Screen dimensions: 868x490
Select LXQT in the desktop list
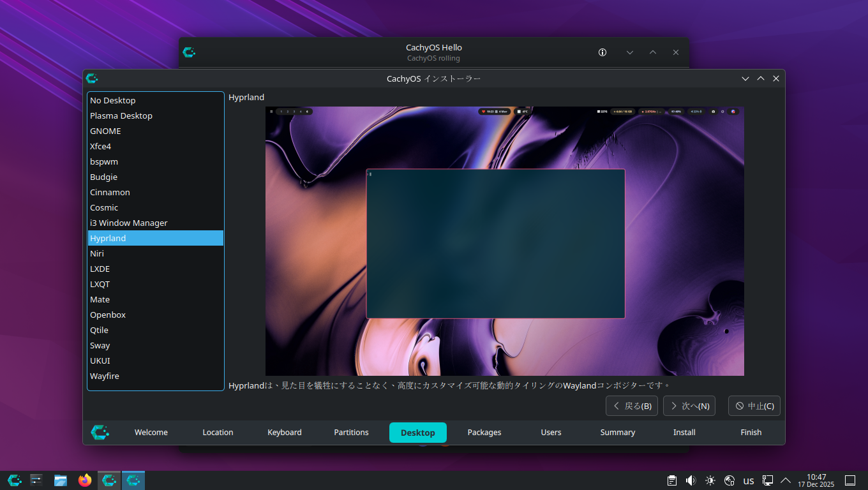(156, 284)
